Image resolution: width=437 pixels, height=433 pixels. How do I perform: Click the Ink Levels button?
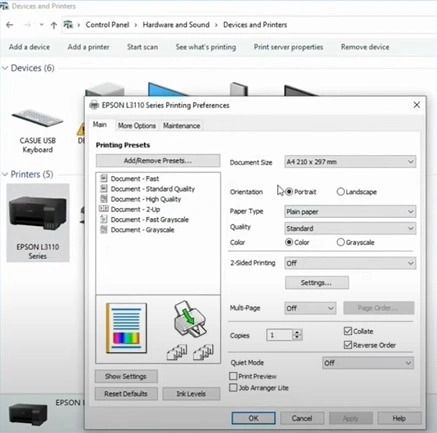[191, 394]
